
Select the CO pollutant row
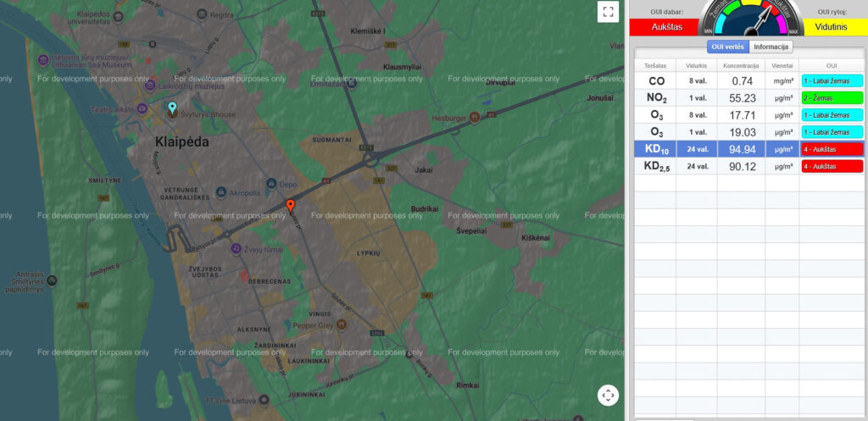[x=656, y=81]
